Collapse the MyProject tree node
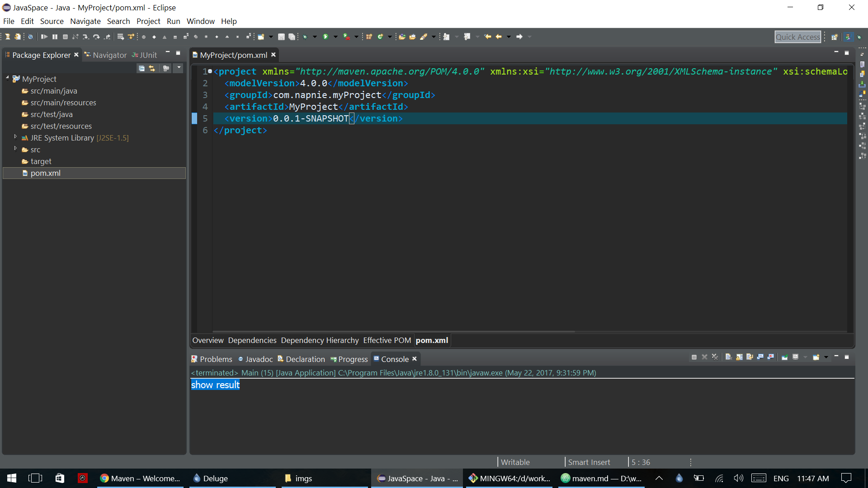The height and width of the screenshot is (488, 868). click(7, 78)
